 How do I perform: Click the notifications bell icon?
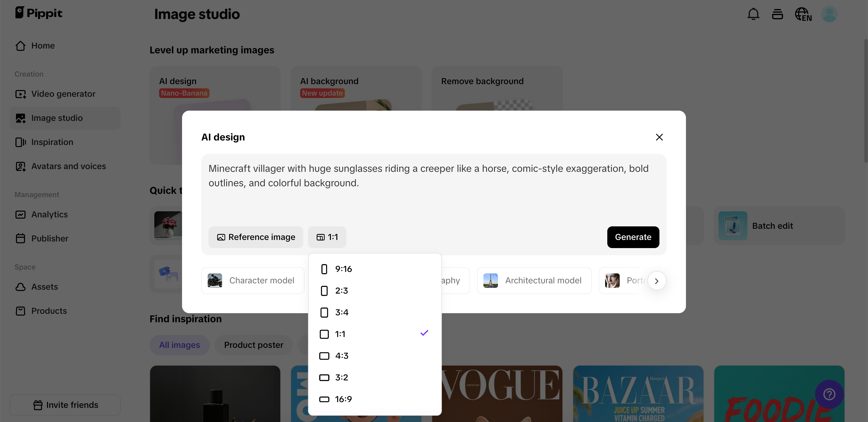tap(753, 14)
